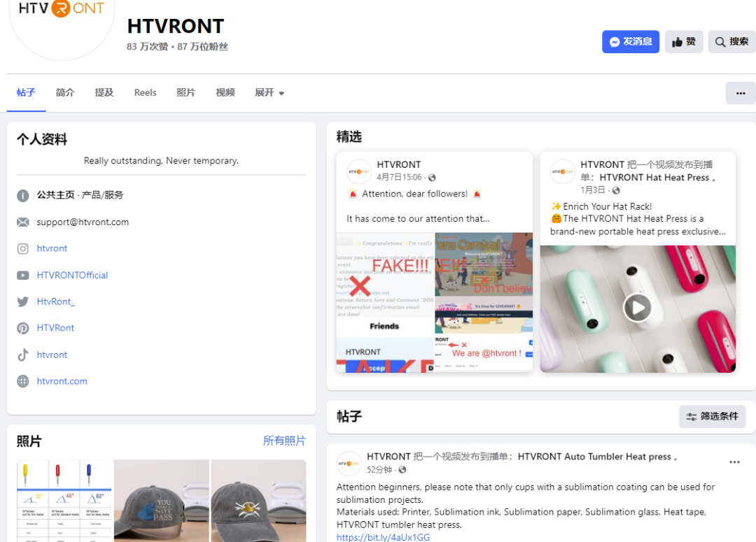756x542 pixels.
Task: Click the Messenger 发消息 button
Action: (x=630, y=42)
